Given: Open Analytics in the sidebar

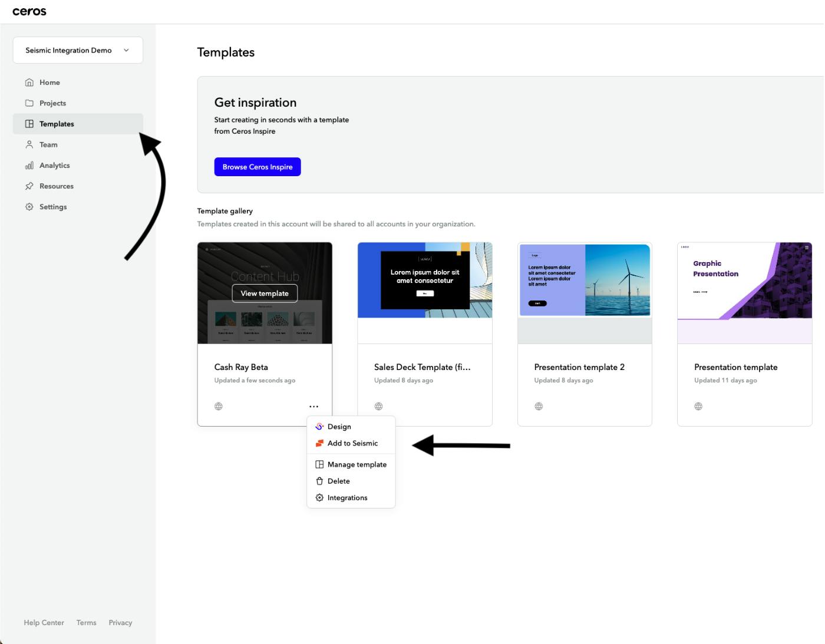Looking at the screenshot, I should (x=78, y=166).
